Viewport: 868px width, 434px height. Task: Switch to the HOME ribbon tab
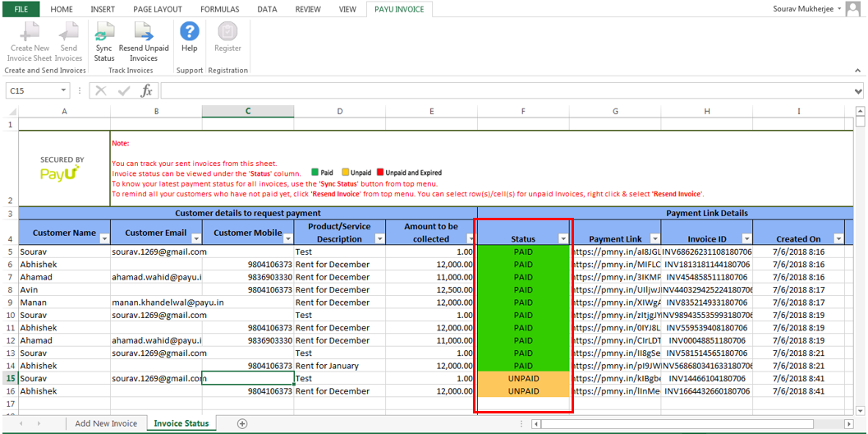(62, 9)
